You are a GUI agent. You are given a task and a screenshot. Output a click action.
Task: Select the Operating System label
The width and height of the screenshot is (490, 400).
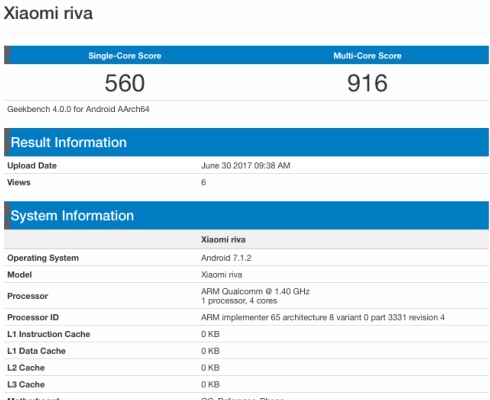(43, 258)
